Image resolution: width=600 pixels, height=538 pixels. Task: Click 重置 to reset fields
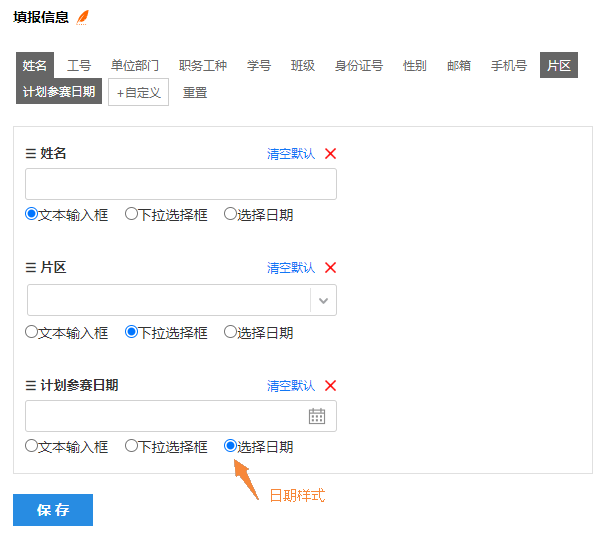(x=195, y=92)
